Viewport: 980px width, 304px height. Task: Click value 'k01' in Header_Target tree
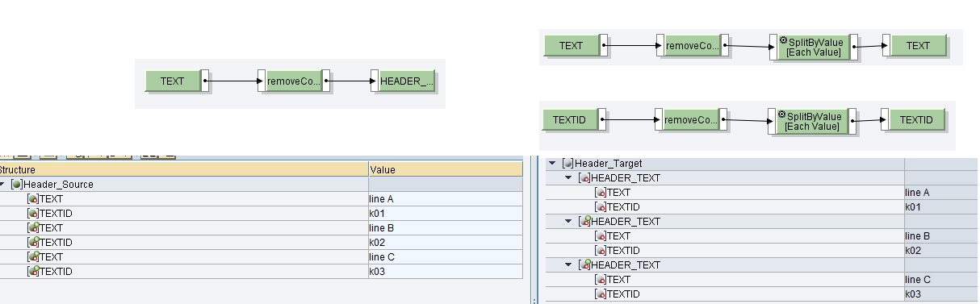pos(913,207)
